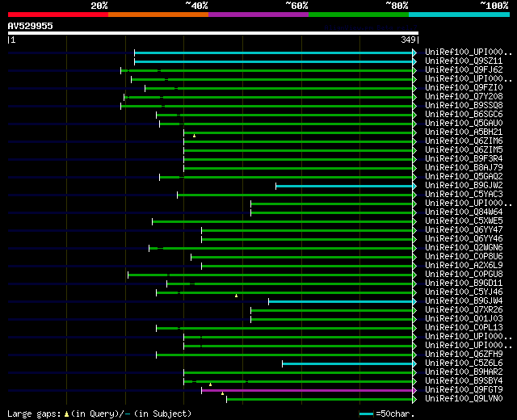Select the UniRef100_Q6ZIM5 label

point(464,150)
